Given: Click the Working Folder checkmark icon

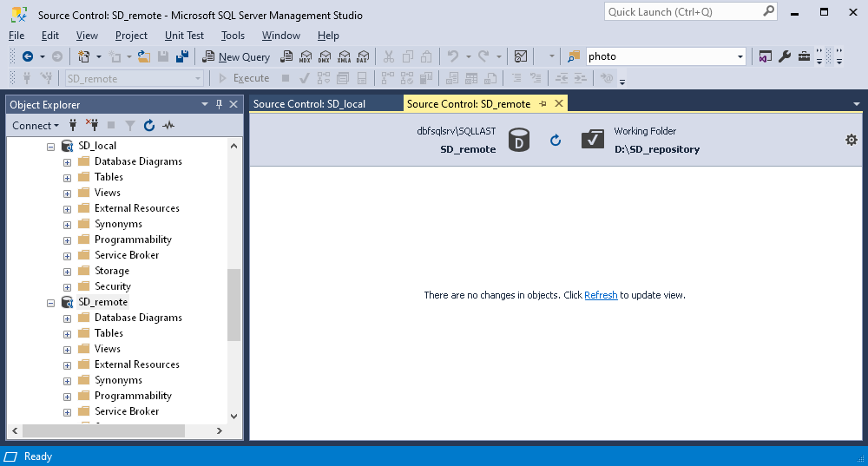Looking at the screenshot, I should 592,140.
